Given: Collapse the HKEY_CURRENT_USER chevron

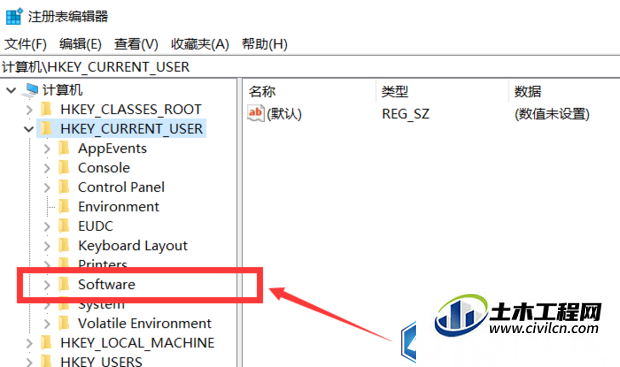Looking at the screenshot, I should tap(28, 129).
